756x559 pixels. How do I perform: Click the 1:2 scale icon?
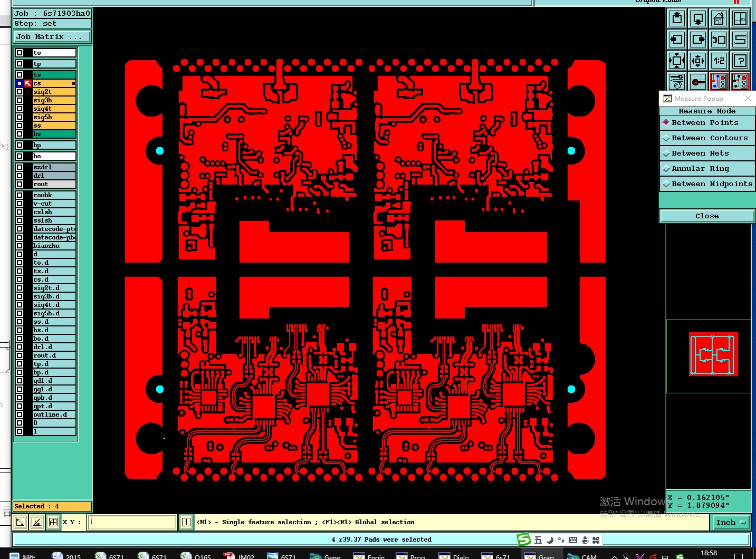(719, 61)
